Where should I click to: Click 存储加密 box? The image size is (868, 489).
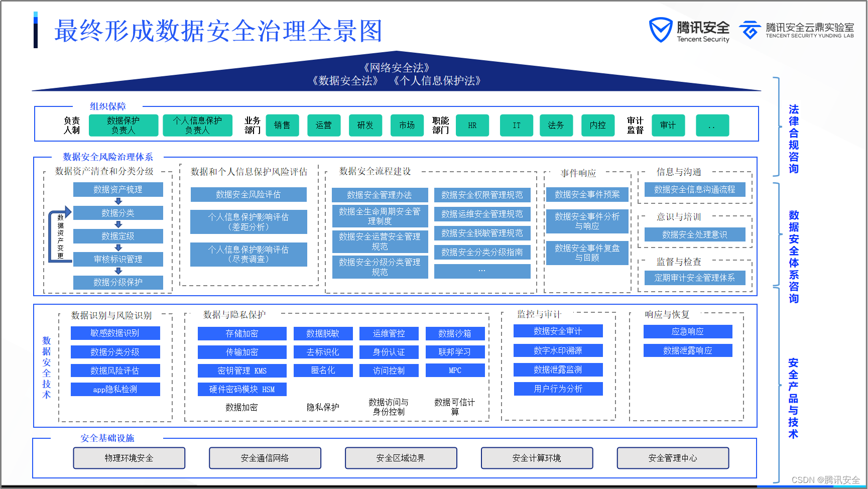242,333
